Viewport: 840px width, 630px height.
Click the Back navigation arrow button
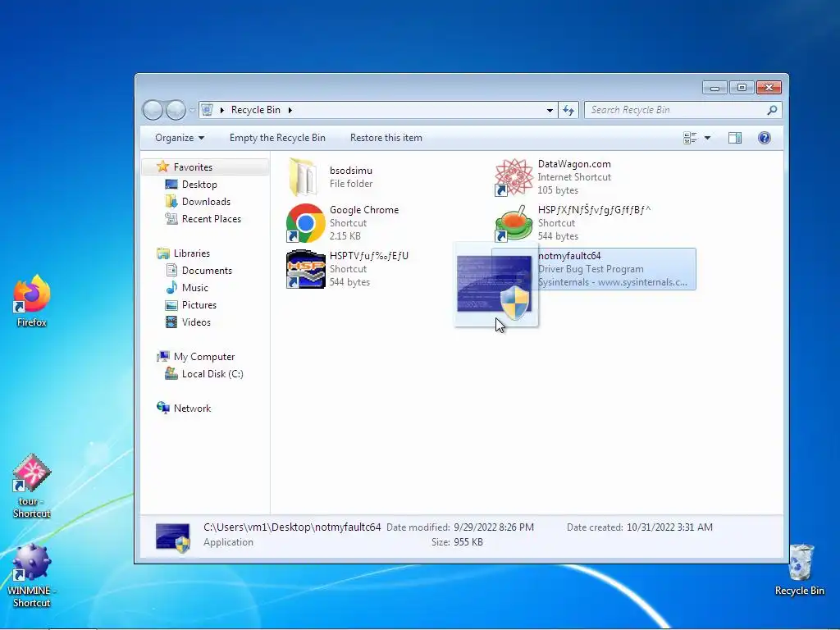153,111
